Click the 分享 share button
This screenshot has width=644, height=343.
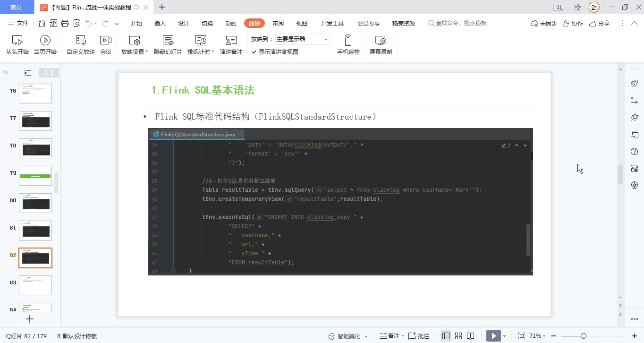[x=599, y=23]
